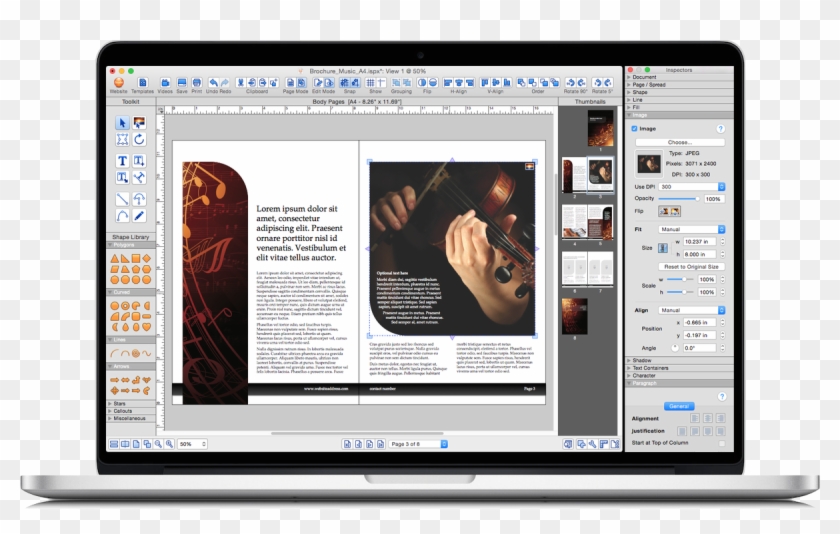Select the rotate tool in Toolkit
This screenshot has height=534, width=840.
click(139, 140)
